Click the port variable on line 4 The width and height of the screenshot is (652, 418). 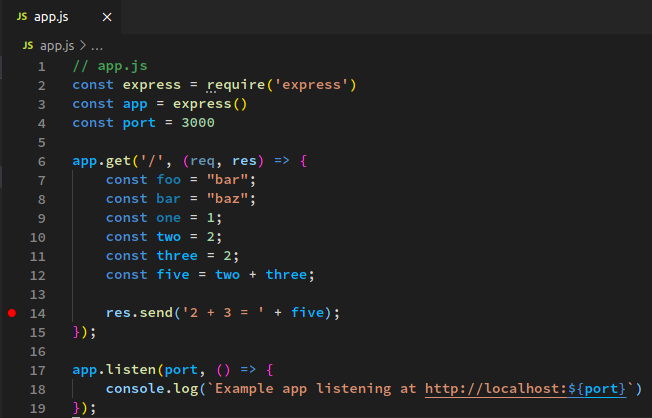(139, 123)
